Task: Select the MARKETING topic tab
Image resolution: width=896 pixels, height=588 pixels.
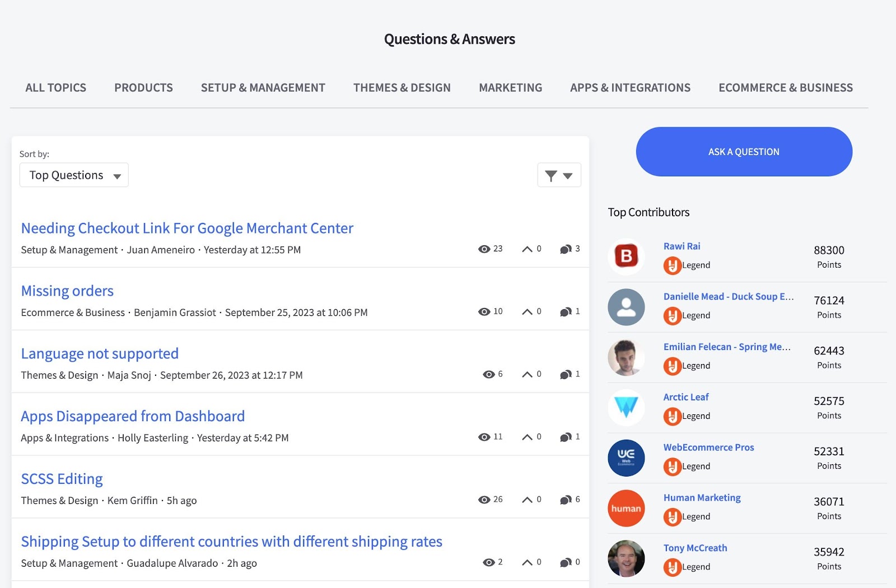Action: pyautogui.click(x=510, y=87)
